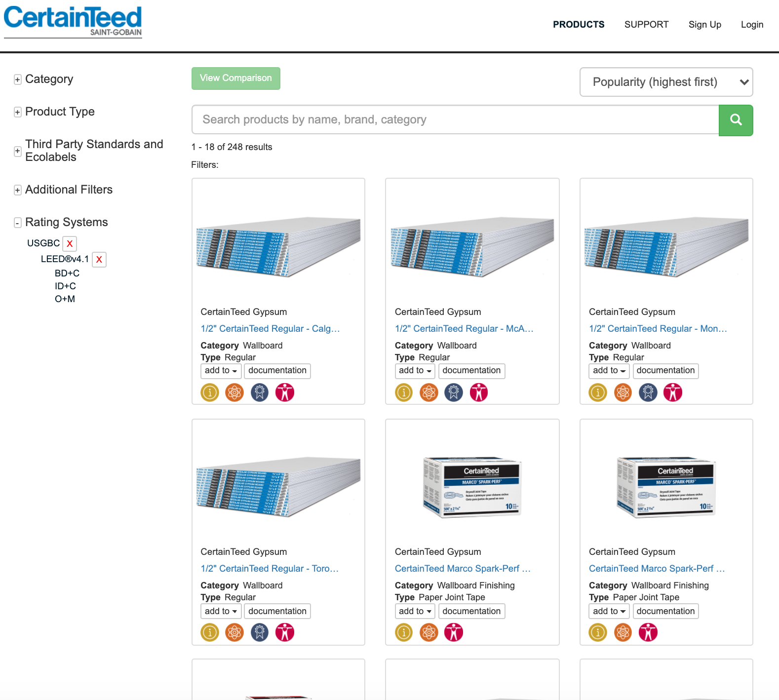Open the PRODUCTS menu item
The height and width of the screenshot is (700, 779).
point(579,25)
